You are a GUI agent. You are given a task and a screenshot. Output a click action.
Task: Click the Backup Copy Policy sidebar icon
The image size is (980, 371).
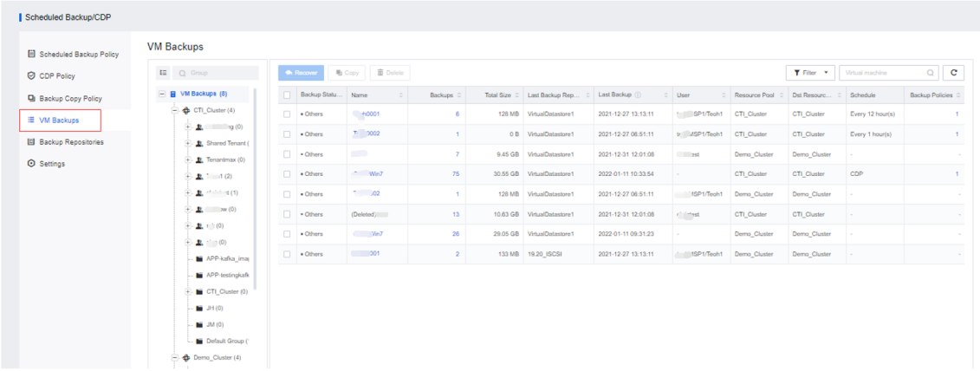click(31, 98)
